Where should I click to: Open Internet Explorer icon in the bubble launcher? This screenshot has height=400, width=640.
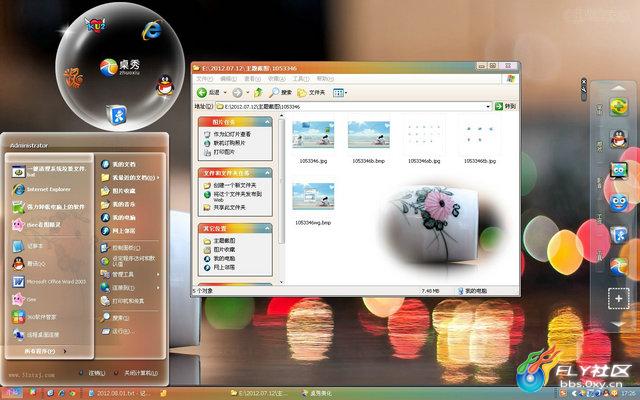152,30
